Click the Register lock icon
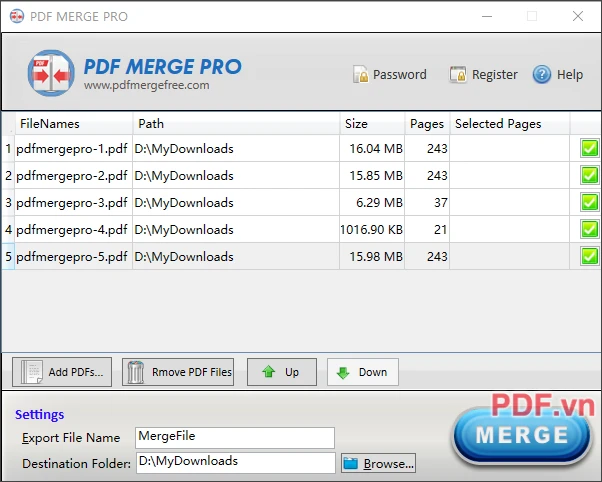Image resolution: width=602 pixels, height=482 pixels. point(458,74)
